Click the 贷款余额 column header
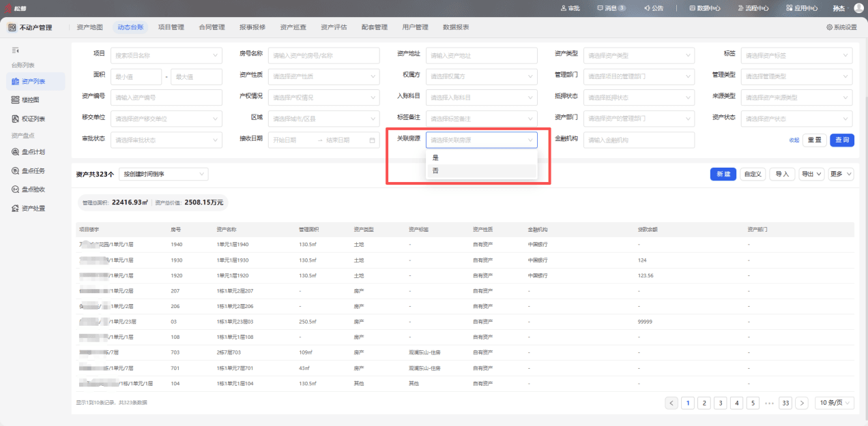 pos(648,229)
